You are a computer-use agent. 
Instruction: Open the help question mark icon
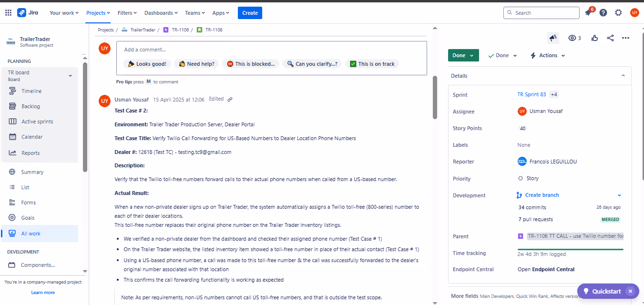[x=603, y=13]
